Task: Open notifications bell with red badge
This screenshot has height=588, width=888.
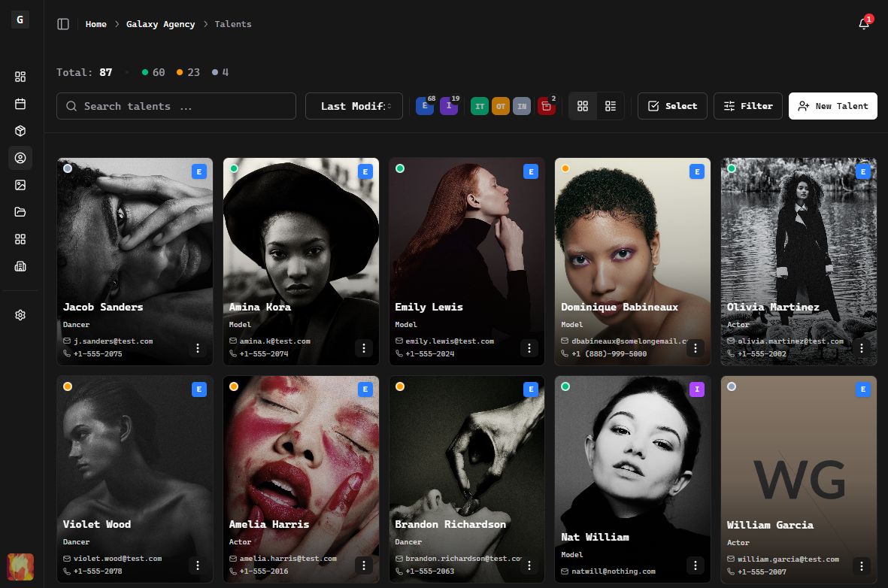Action: [x=864, y=24]
